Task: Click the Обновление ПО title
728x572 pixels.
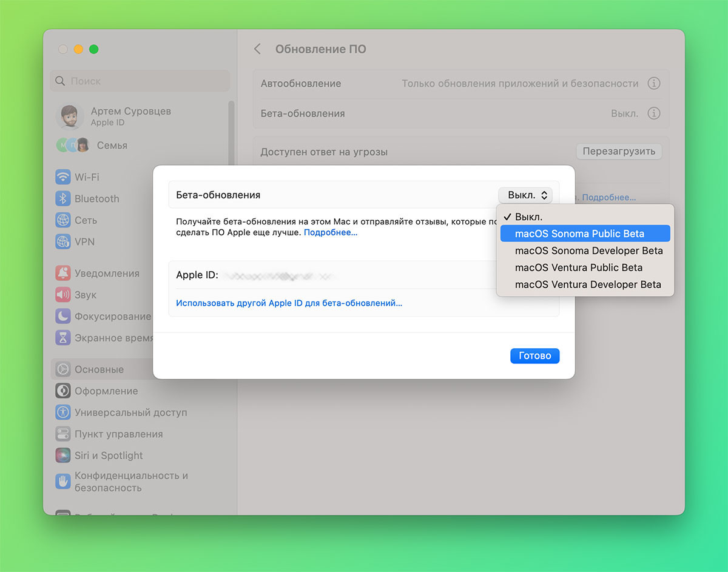Action: [x=321, y=49]
